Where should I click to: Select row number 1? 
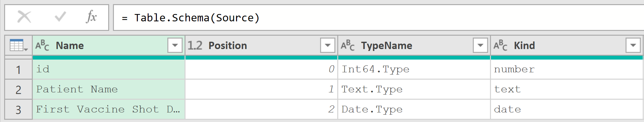coord(18,69)
